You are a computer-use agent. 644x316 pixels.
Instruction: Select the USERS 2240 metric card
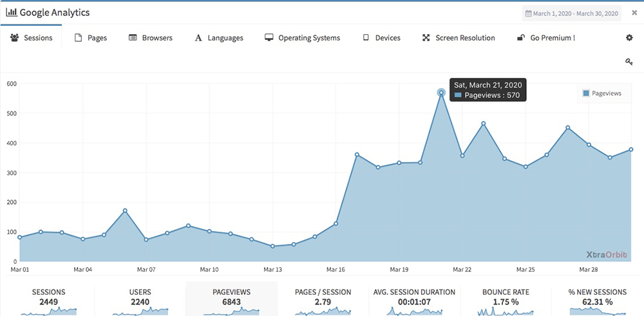pyautogui.click(x=140, y=299)
